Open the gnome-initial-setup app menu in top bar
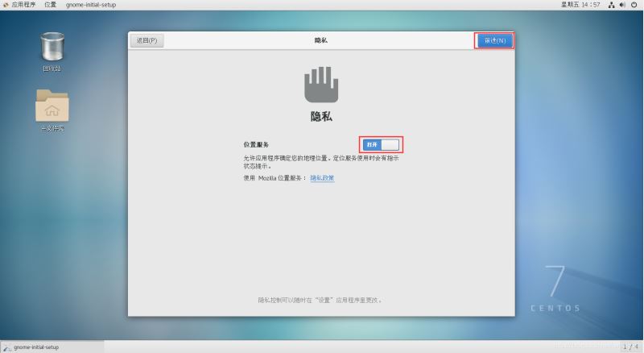Viewport: 644px width, 353px height. click(x=91, y=5)
